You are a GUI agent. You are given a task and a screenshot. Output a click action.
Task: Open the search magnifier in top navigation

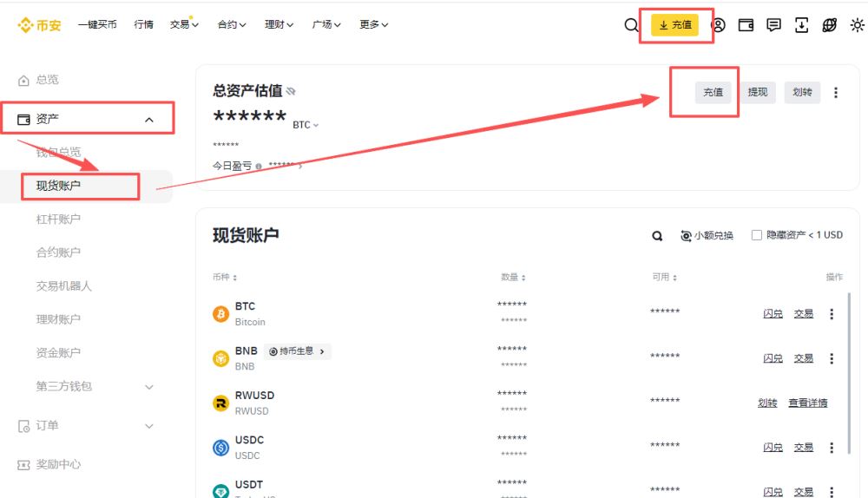630,25
